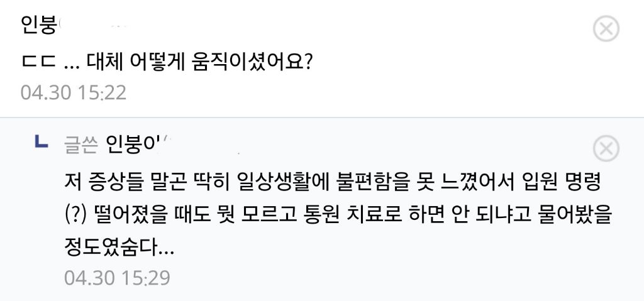Image resolution: width=644 pixels, height=301 pixels.
Task: Click the reply indent arrow icon
Action: coord(43,144)
